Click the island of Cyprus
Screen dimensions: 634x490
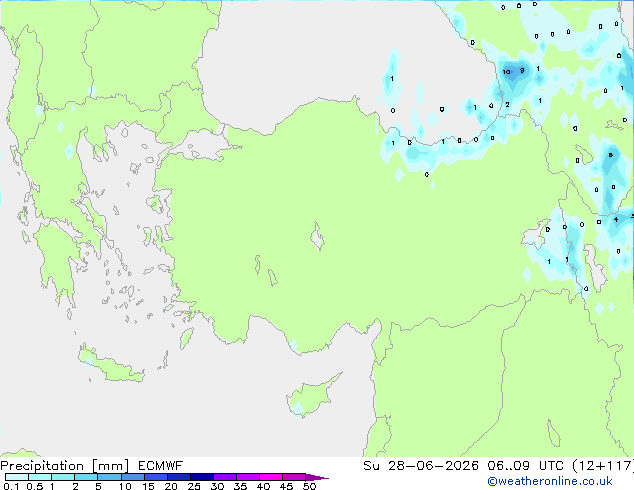[311, 397]
